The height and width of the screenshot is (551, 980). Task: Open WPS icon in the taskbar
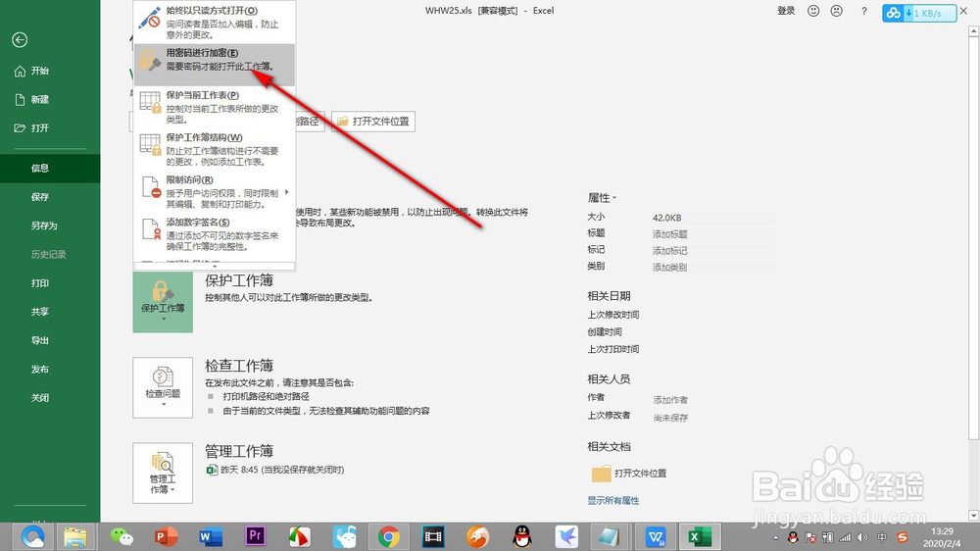pyautogui.click(x=655, y=536)
